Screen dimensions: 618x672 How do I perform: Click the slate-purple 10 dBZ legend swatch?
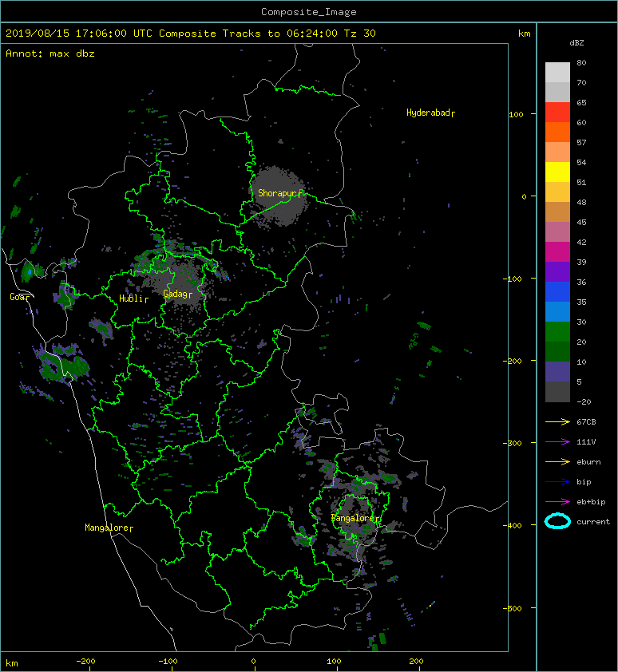pyautogui.click(x=557, y=371)
